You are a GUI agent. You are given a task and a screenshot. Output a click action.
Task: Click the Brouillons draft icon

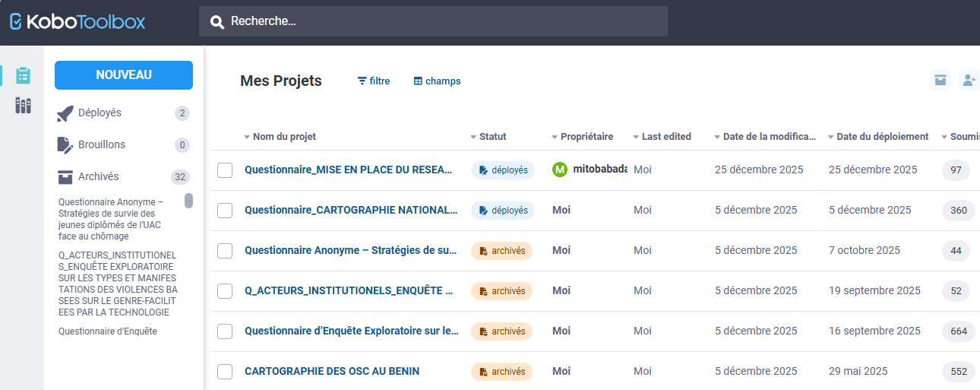[65, 145]
